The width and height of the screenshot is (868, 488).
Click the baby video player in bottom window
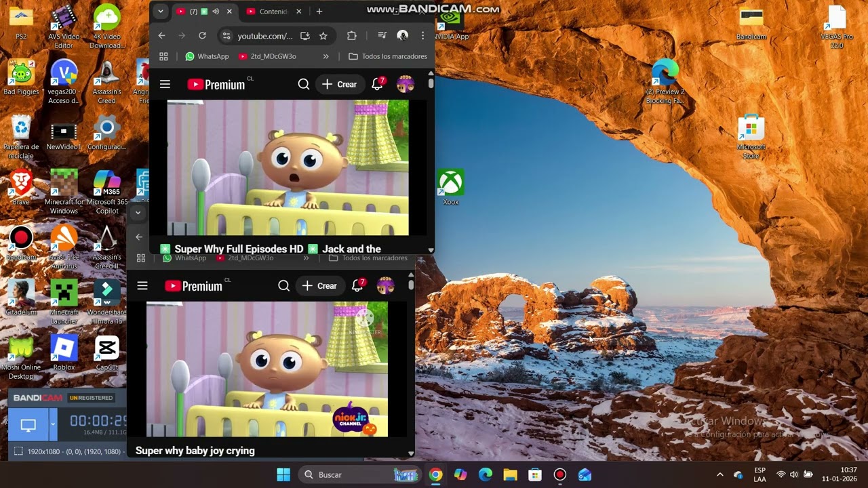click(267, 369)
